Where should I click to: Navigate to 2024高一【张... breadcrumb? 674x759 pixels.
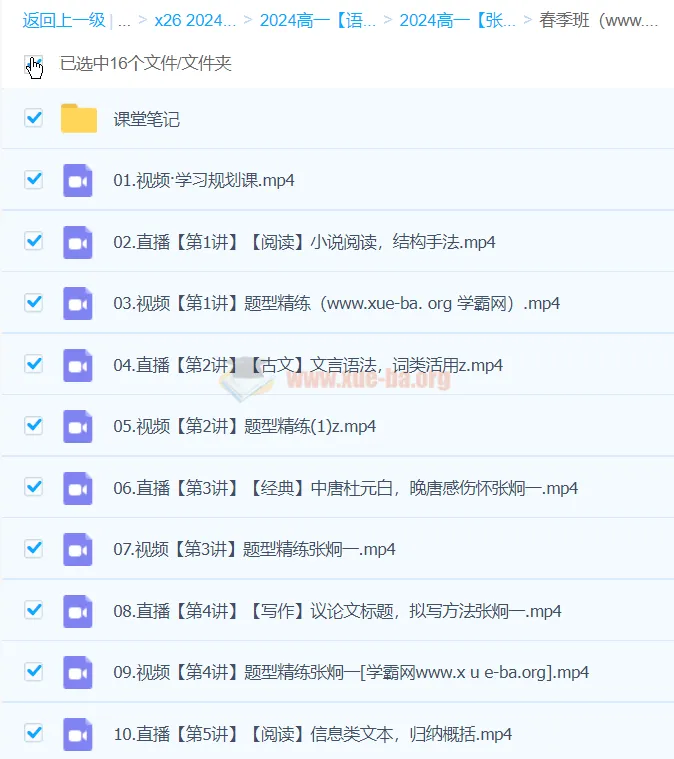pos(457,20)
